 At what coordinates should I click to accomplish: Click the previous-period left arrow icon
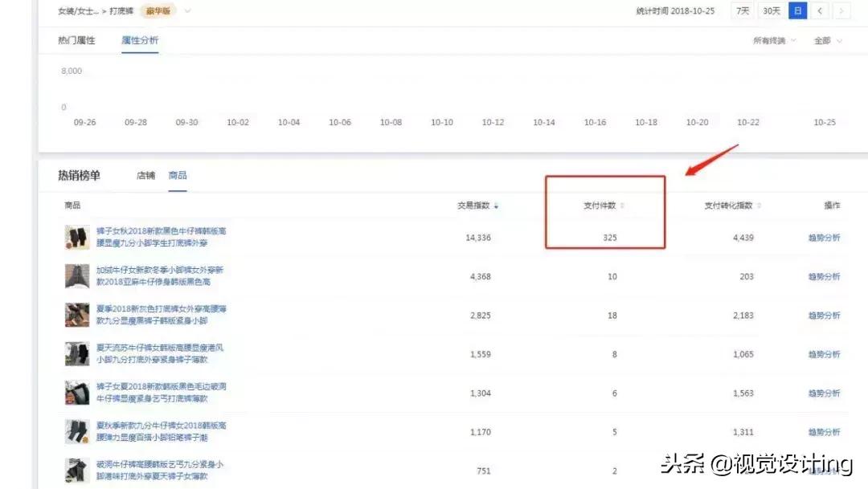(821, 10)
